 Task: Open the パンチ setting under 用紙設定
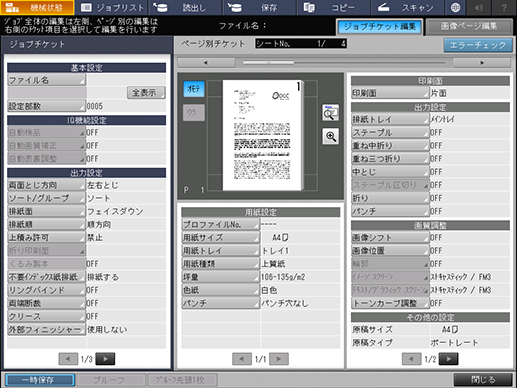[221, 303]
